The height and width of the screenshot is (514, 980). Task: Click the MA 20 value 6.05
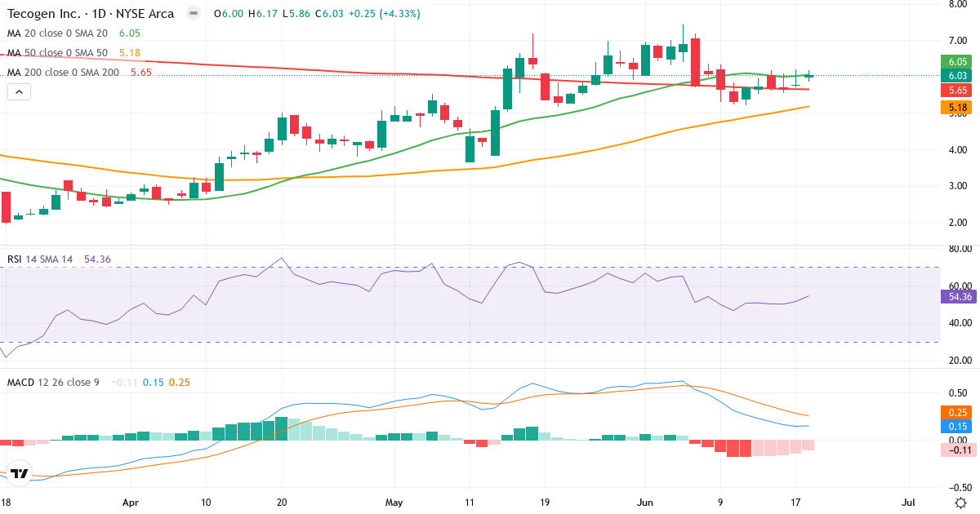130,33
